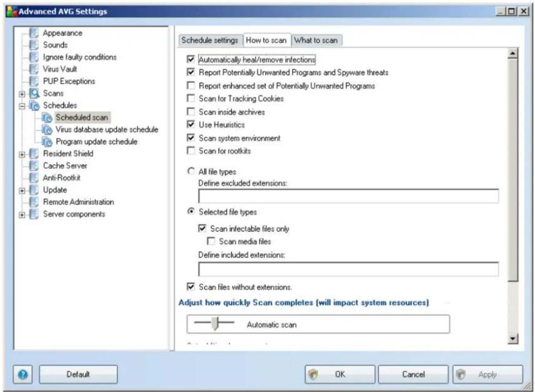Screen dimensions: 535x392
Task: Expand the Resident Shield node
Action: [x=22, y=155]
